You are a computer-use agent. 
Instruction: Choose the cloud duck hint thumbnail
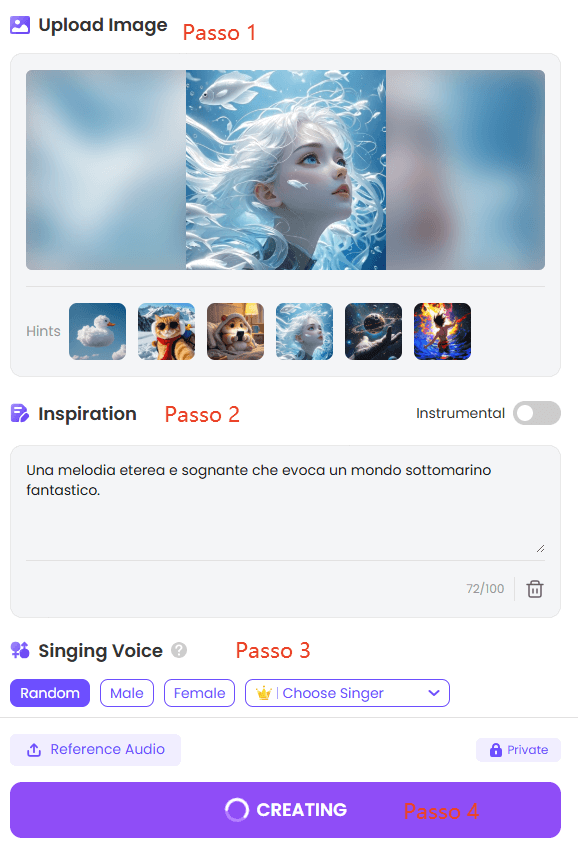tap(97, 332)
